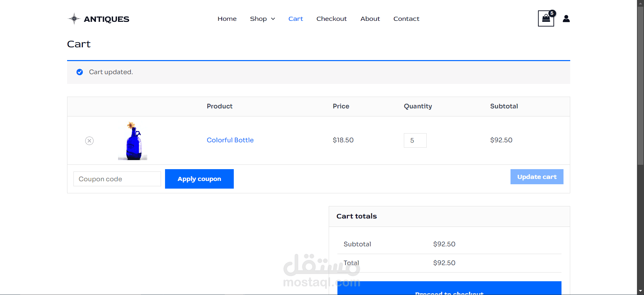Click the page's vertical scrollbar down arrow
644x295 pixels.
pos(641,291)
